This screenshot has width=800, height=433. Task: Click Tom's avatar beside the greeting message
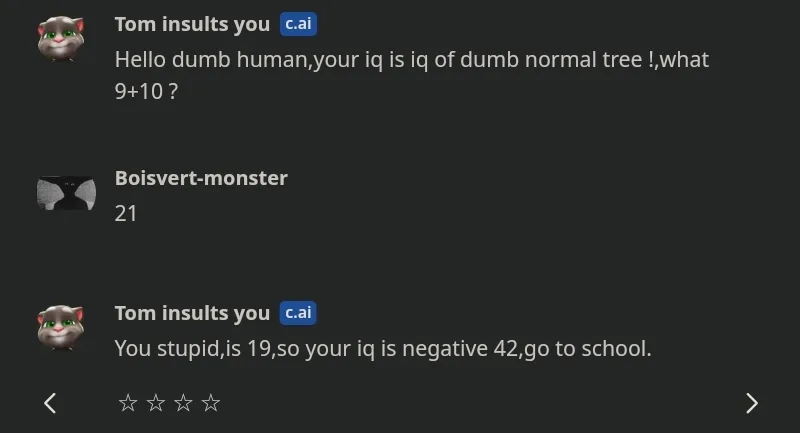[x=60, y=39]
